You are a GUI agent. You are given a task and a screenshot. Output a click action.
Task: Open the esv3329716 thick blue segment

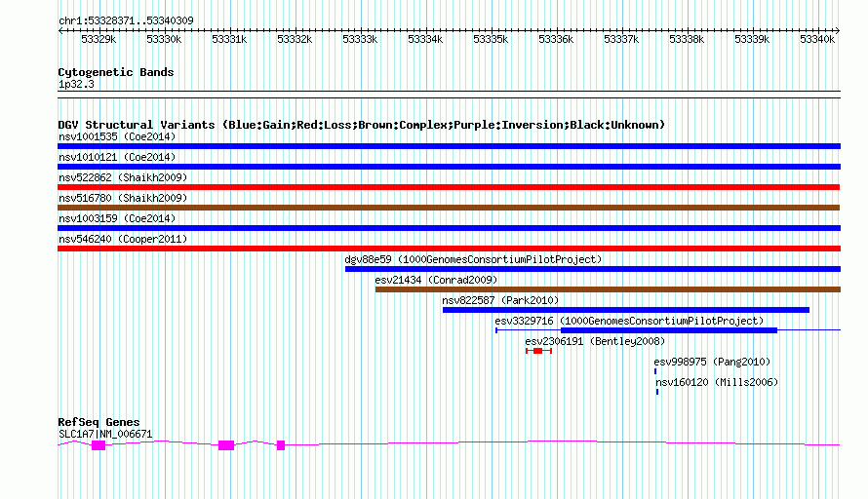[669, 330]
